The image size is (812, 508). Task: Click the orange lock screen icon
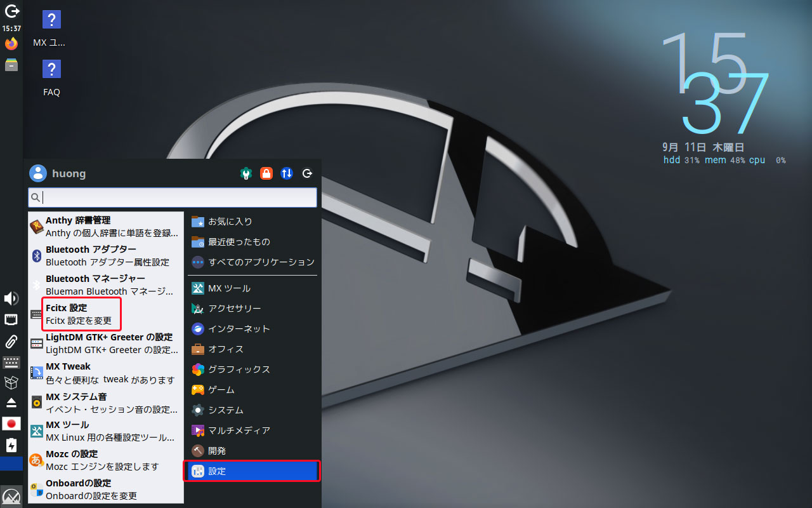tap(266, 173)
